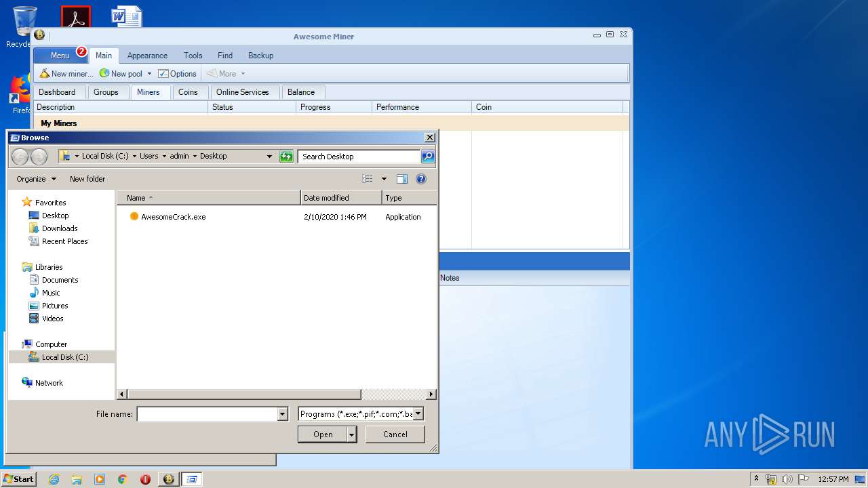Select Documents library
The width and height of the screenshot is (868, 488).
coord(60,280)
